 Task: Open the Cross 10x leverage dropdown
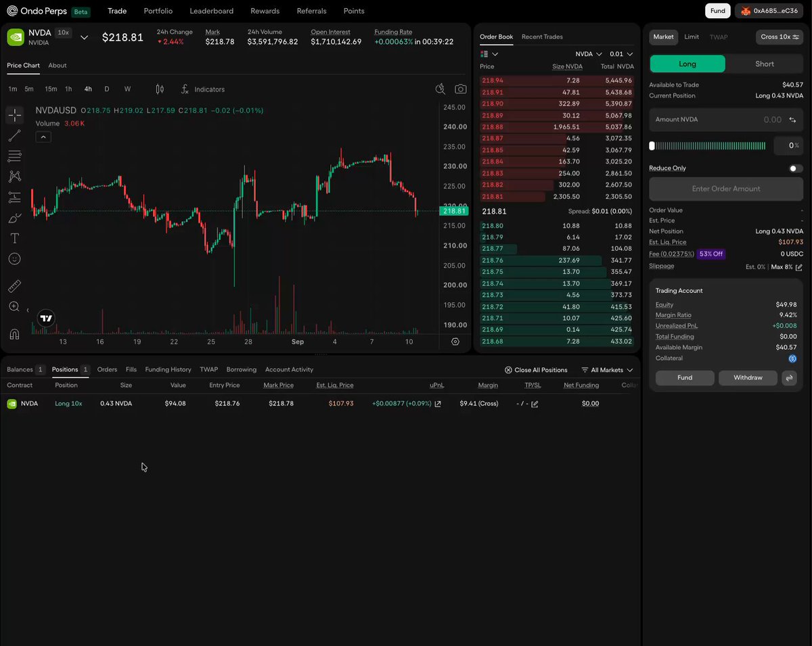tap(779, 37)
